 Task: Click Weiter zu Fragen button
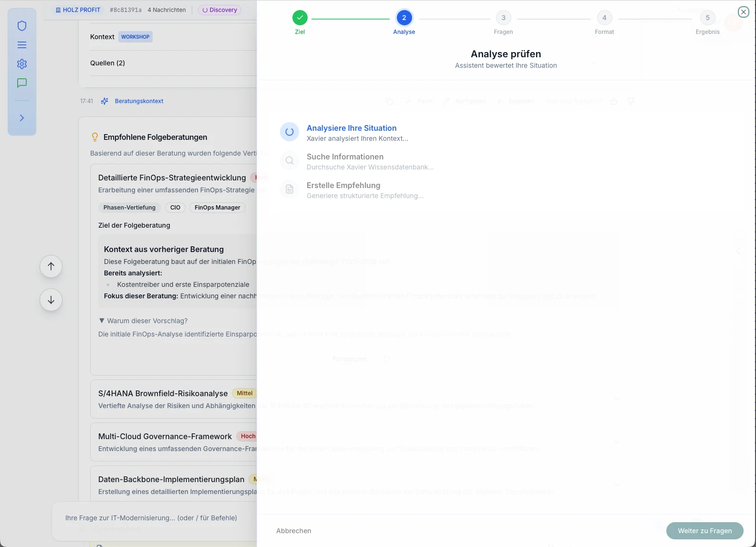(x=704, y=531)
